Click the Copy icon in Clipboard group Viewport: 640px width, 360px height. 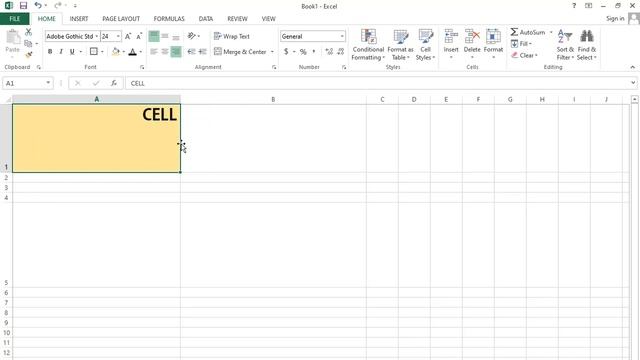click(28, 43)
